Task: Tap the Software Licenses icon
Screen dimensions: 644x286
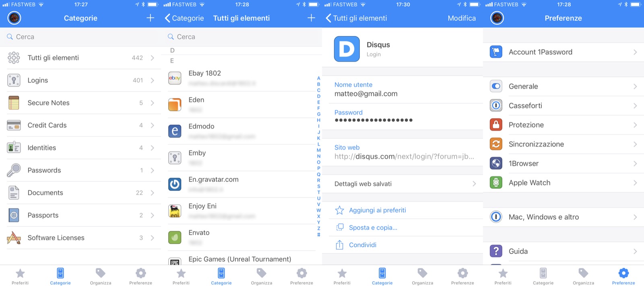Action: pos(14,238)
